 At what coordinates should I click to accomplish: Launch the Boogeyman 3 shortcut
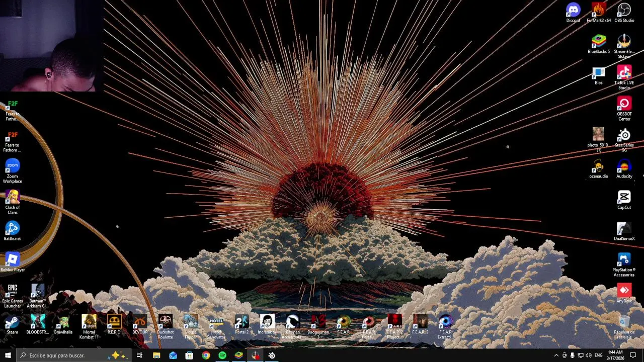pyautogui.click(x=318, y=327)
